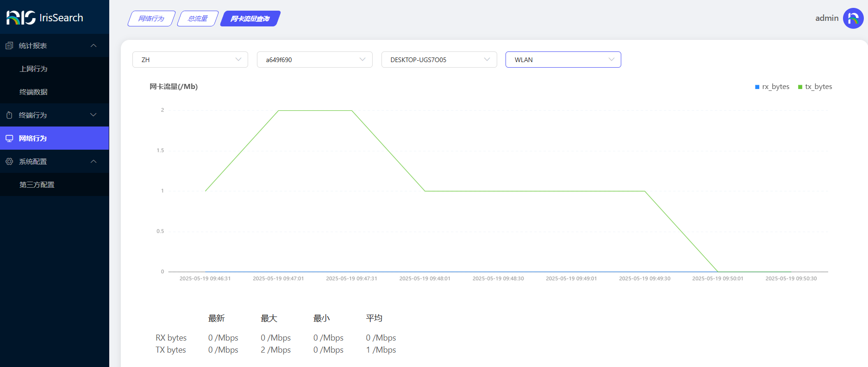Open 上网行为 in the sidebar
This screenshot has width=868, height=367.
pos(33,69)
